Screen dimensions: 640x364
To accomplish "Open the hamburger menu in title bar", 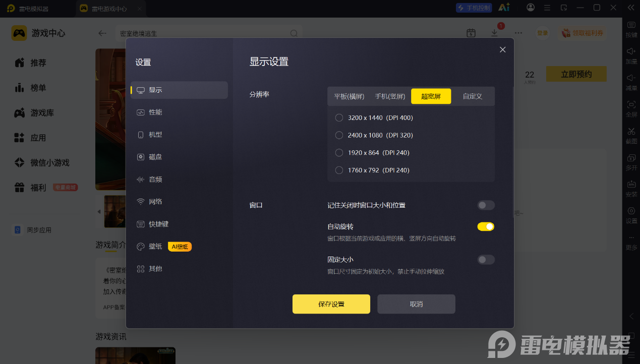I will [547, 8].
